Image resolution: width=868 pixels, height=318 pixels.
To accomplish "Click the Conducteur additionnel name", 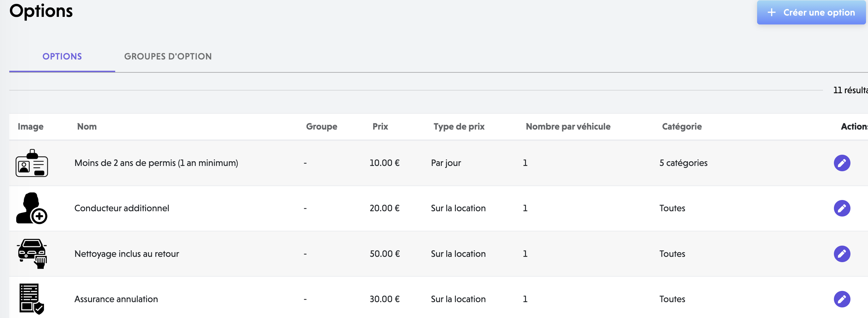I will [x=121, y=208].
